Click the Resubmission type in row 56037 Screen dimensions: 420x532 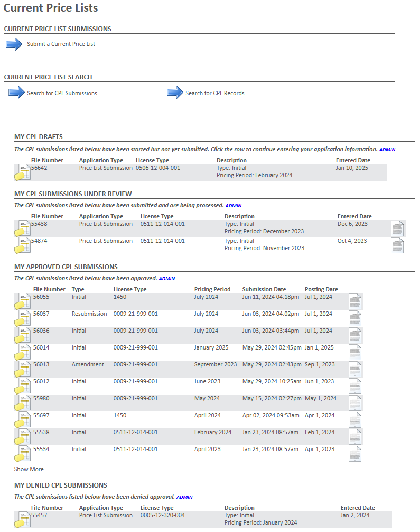point(89,314)
